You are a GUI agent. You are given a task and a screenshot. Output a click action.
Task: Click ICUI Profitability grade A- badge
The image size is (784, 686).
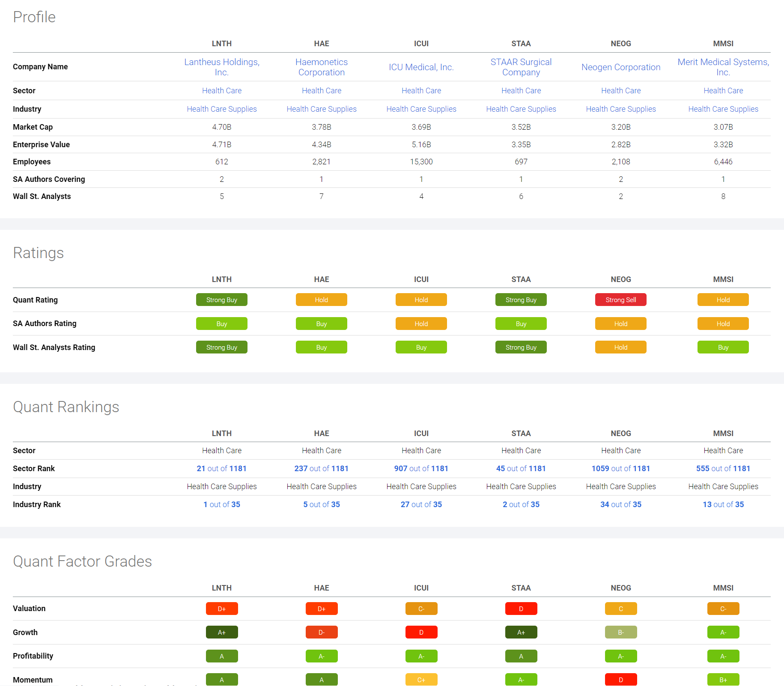[x=421, y=656]
